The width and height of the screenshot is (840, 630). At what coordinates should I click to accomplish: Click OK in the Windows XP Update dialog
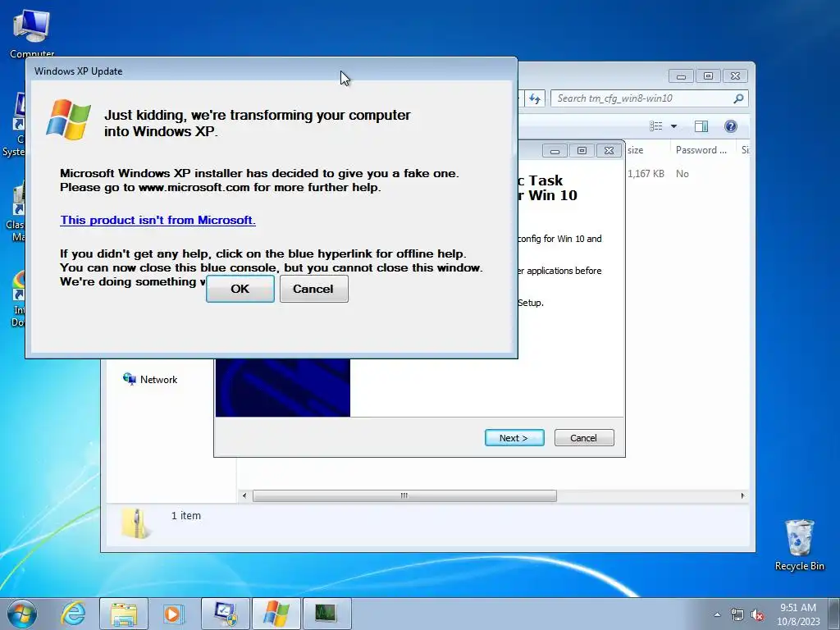coord(240,289)
